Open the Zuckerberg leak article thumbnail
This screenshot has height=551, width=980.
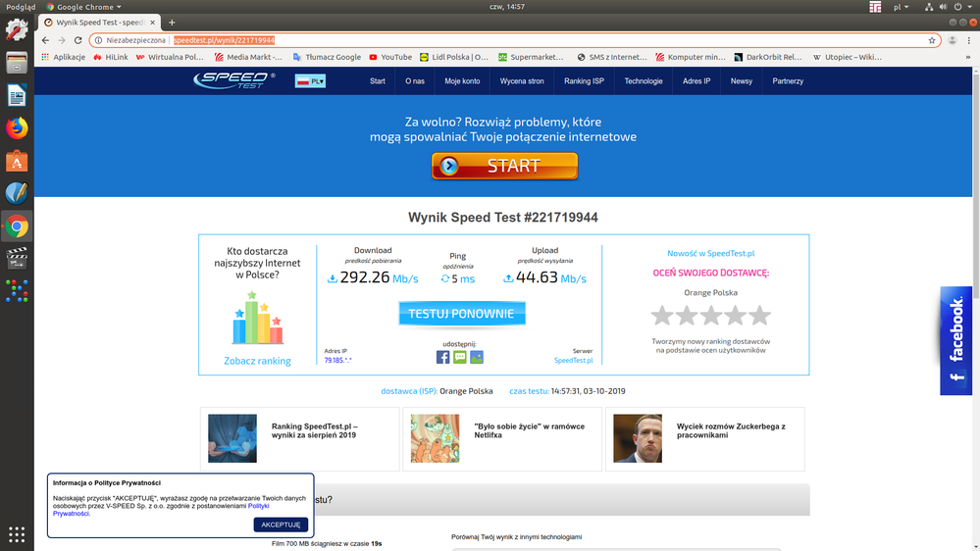638,438
